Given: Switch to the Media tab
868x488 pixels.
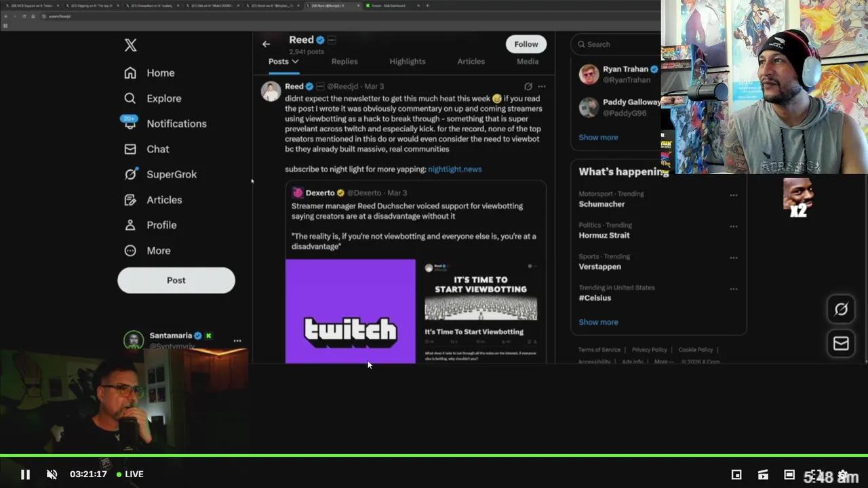Looking at the screenshot, I should pos(528,61).
